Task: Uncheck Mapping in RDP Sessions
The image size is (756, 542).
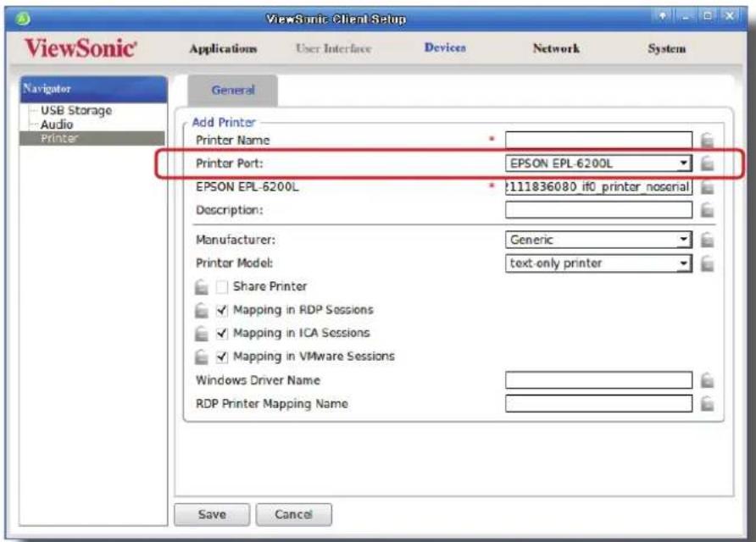Action: tap(222, 310)
